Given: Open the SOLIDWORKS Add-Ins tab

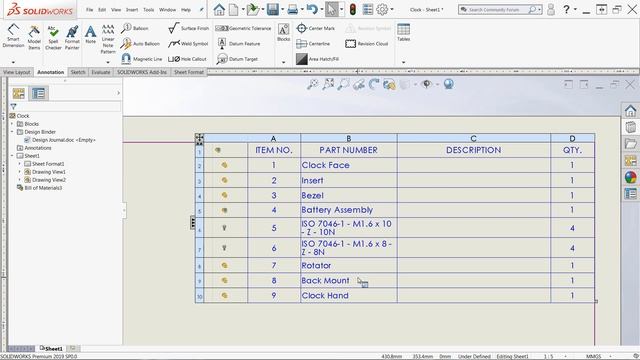Looking at the screenshot, I should pyautogui.click(x=142, y=72).
